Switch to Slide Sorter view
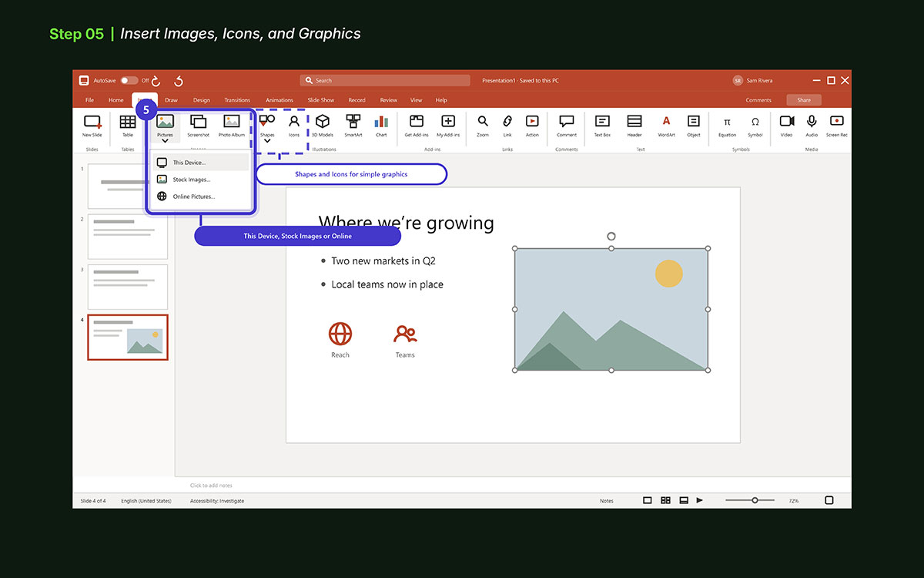Image resolution: width=924 pixels, height=578 pixels. pyautogui.click(x=665, y=500)
